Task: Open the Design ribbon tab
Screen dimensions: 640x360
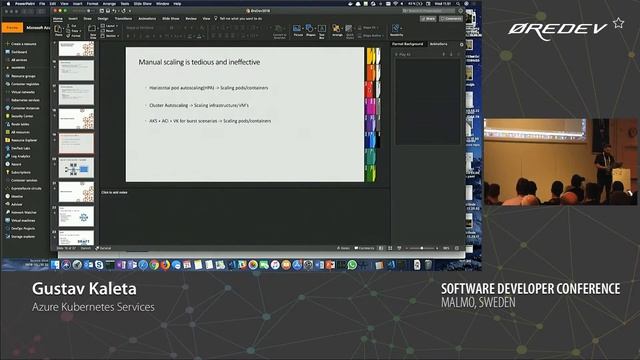Action: coord(102,19)
